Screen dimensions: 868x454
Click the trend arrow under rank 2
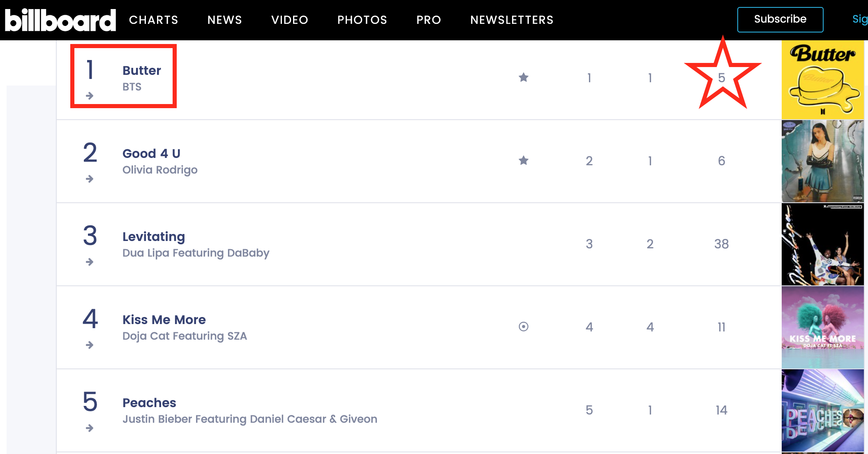click(90, 179)
